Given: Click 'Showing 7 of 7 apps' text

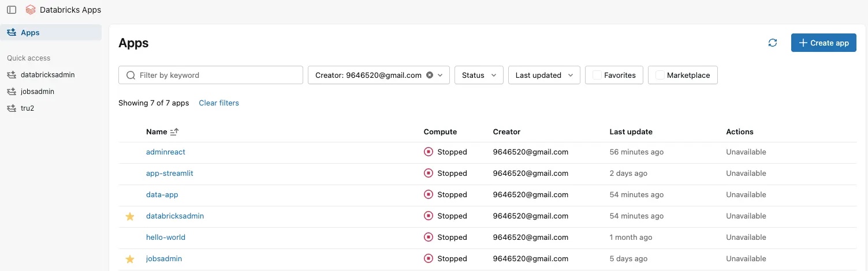Looking at the screenshot, I should (x=154, y=103).
